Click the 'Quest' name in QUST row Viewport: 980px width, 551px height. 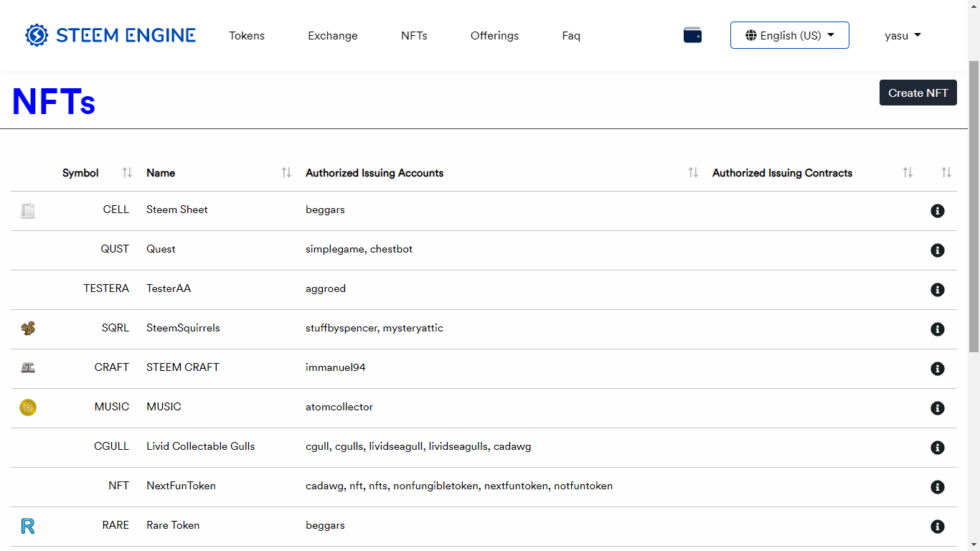pyautogui.click(x=161, y=249)
